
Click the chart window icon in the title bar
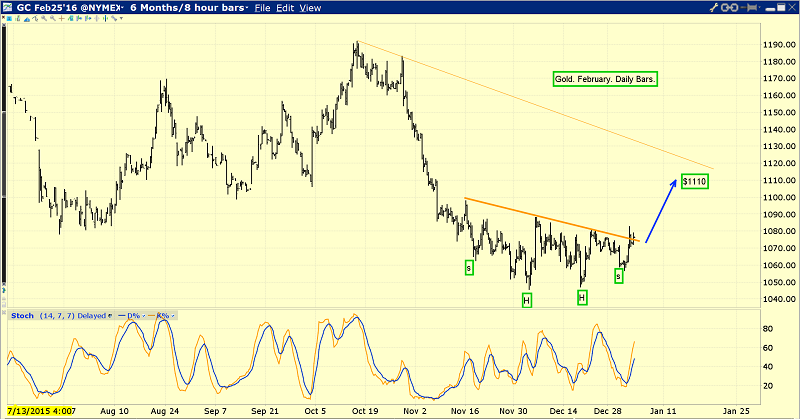point(8,8)
